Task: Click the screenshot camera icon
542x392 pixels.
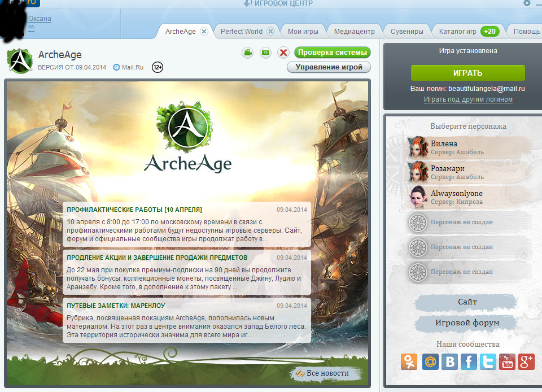Action: [265, 53]
